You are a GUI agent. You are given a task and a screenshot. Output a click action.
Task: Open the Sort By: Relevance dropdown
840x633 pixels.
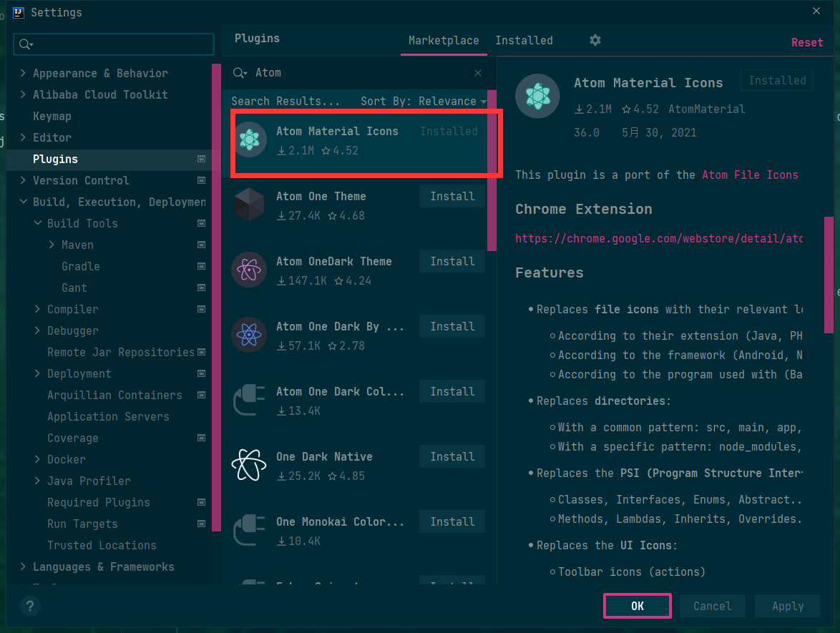pos(423,102)
